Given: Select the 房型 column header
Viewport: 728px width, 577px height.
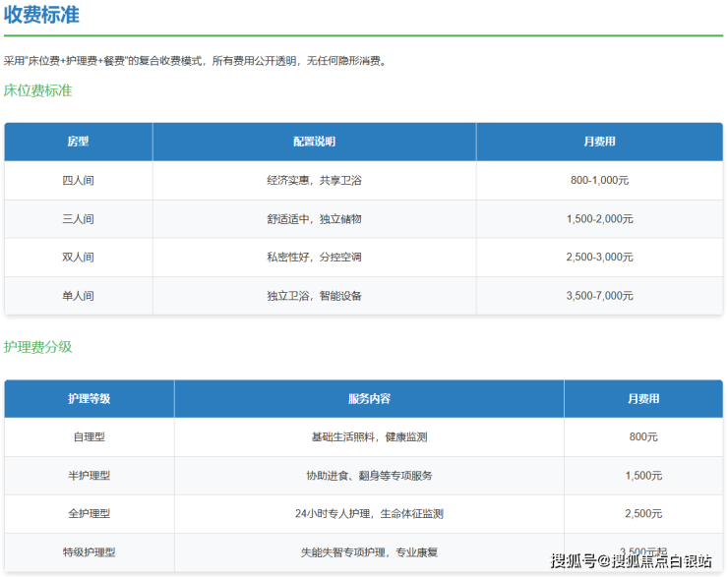Looking at the screenshot, I should [x=78, y=142].
